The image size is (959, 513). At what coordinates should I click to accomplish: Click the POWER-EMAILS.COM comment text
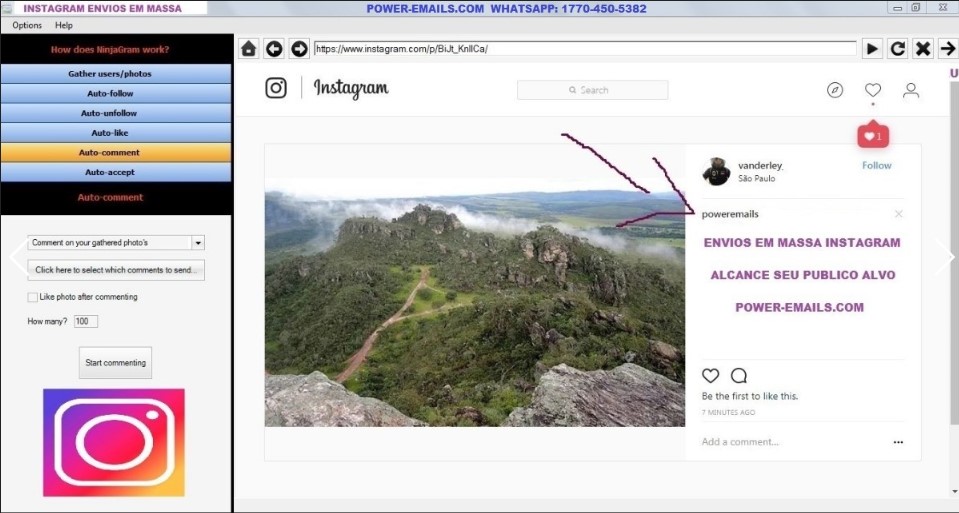point(799,308)
